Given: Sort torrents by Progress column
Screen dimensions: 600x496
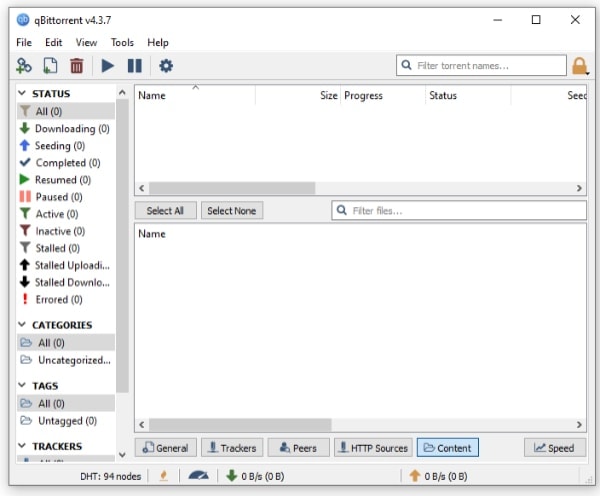Looking at the screenshot, I should coord(383,95).
